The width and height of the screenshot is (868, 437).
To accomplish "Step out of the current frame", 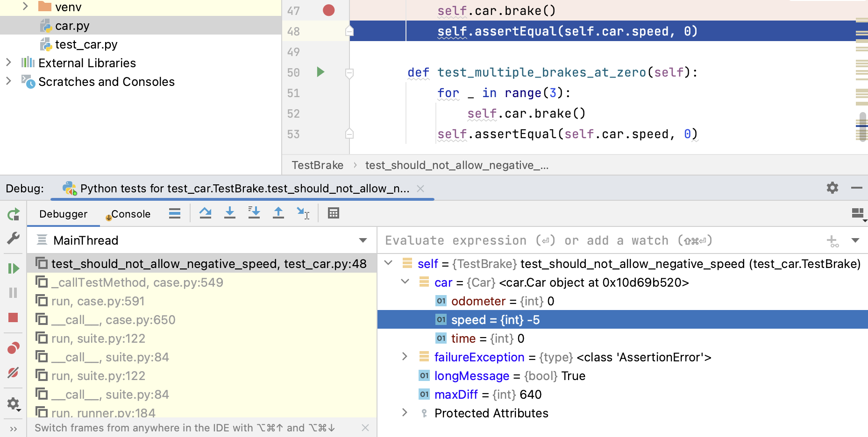I will pos(278,213).
